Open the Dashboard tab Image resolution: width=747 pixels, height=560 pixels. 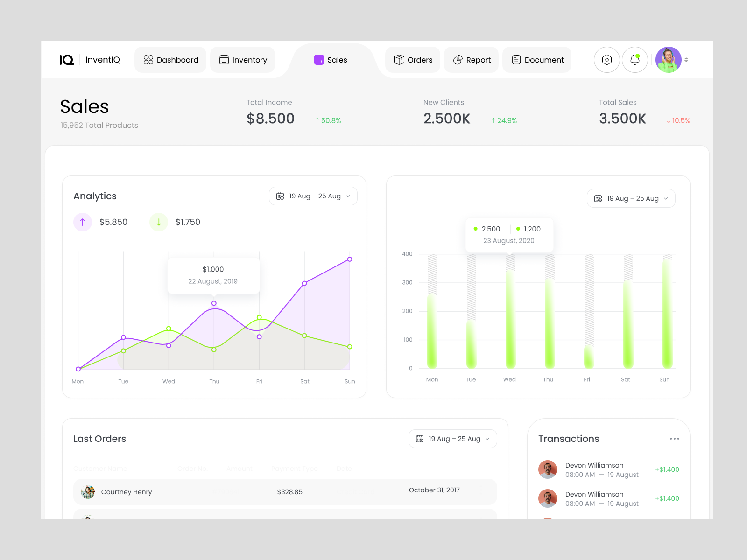point(170,60)
